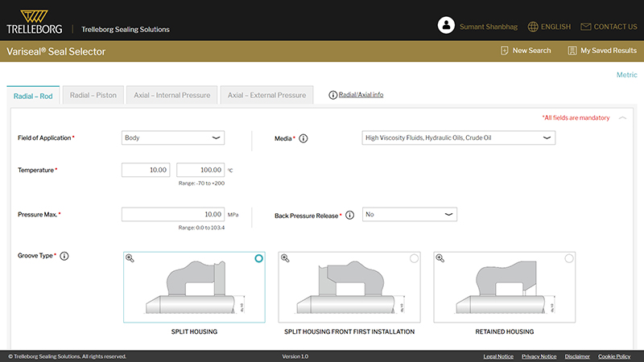This screenshot has height=362, width=644.
Task: Click the user profile avatar icon
Action: click(x=446, y=26)
